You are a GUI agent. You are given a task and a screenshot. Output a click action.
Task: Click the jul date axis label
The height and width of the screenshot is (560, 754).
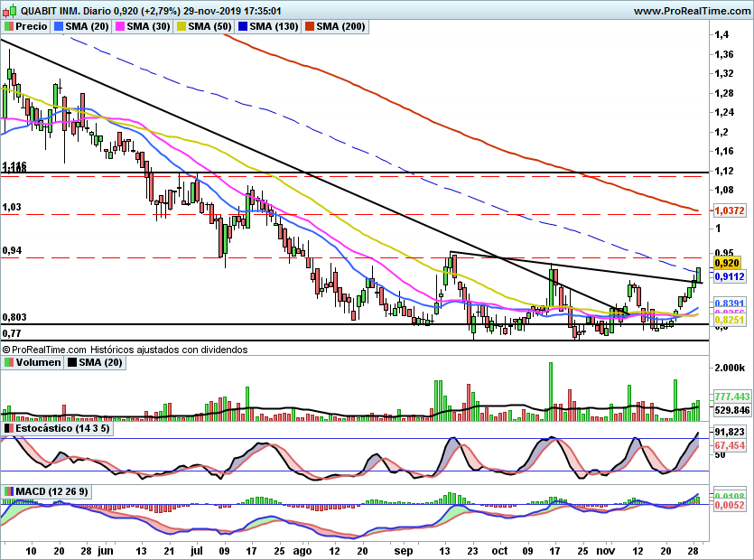(x=196, y=551)
